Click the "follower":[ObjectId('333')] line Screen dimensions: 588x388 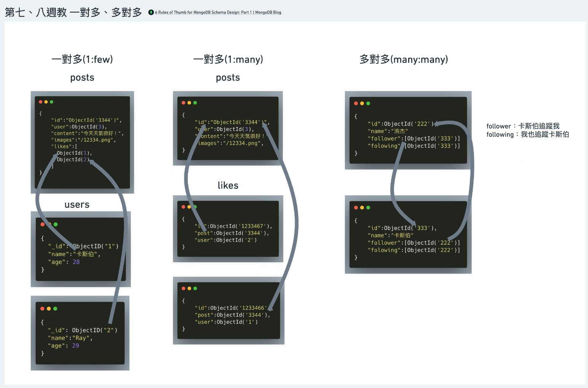tap(414, 138)
